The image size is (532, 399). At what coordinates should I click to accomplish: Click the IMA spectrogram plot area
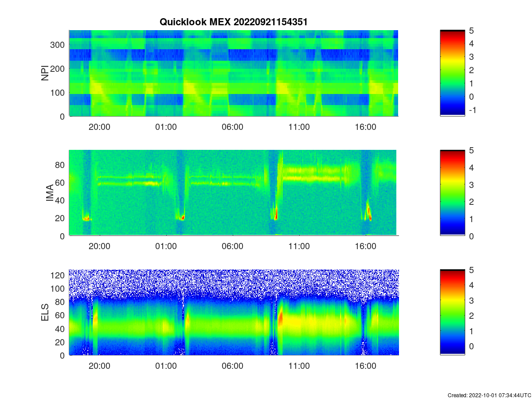(234, 193)
